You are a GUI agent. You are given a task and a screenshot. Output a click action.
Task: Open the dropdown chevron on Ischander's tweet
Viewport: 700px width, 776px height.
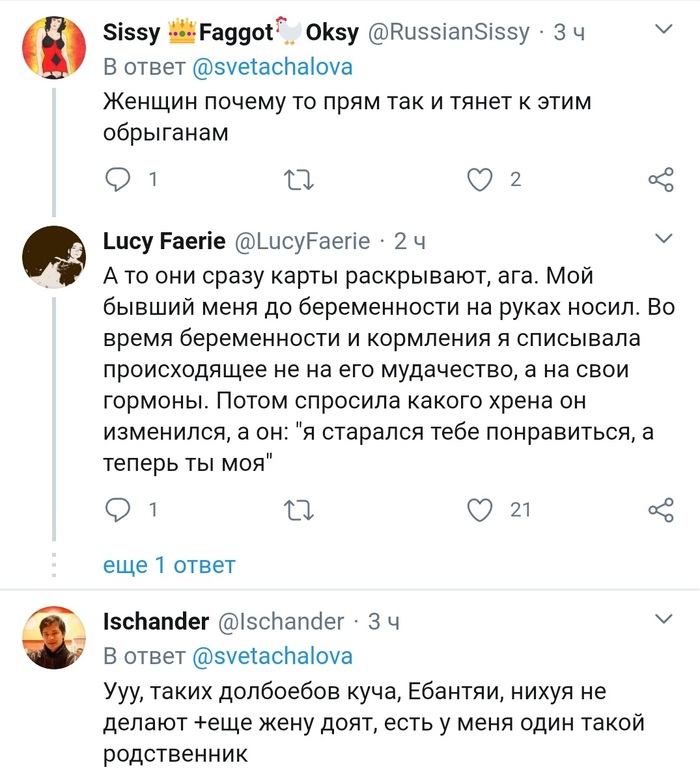tap(663, 620)
